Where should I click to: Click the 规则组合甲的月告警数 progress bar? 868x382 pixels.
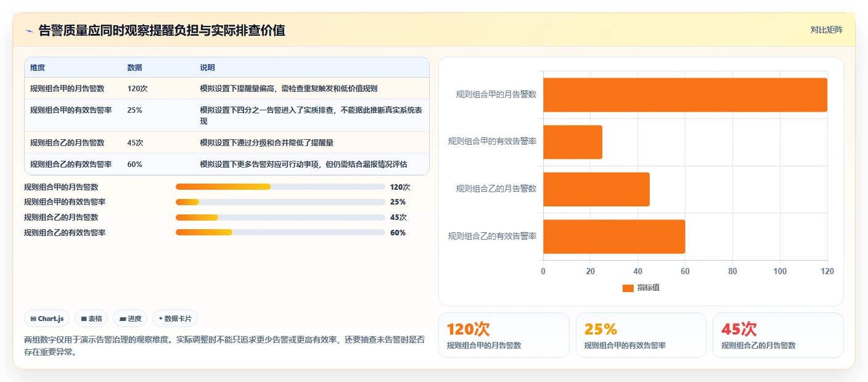pos(280,187)
